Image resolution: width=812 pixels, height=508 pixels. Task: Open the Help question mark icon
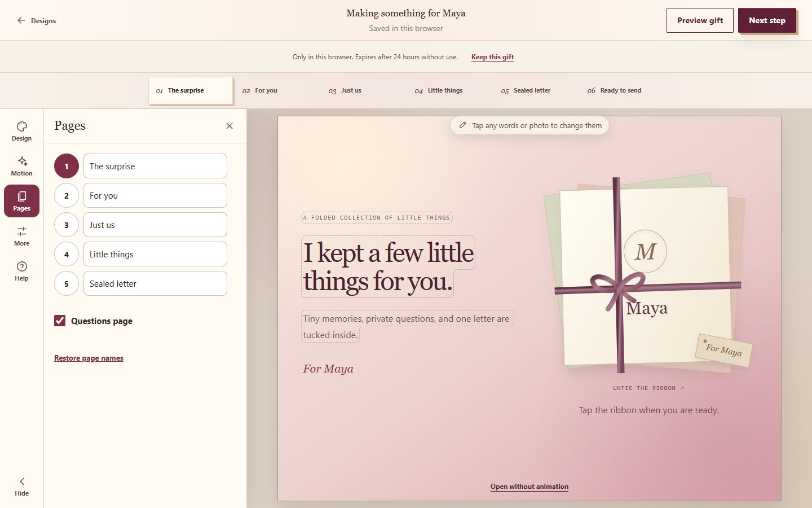tap(21, 271)
